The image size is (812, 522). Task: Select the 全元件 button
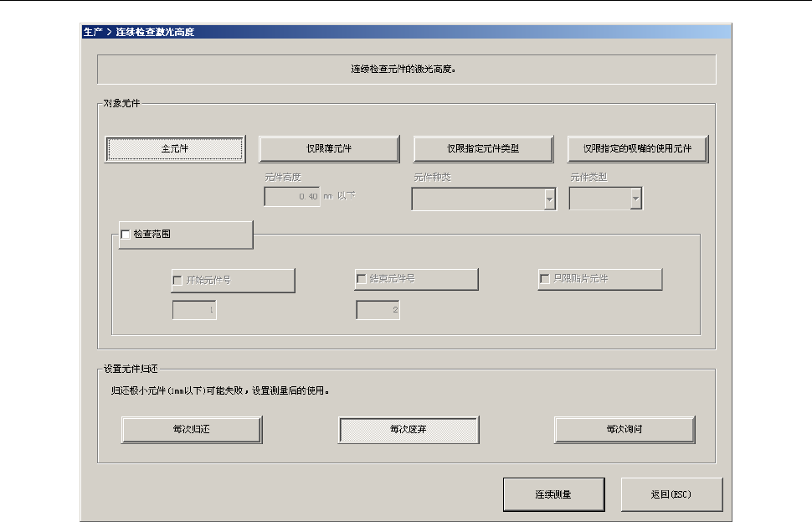(175, 149)
